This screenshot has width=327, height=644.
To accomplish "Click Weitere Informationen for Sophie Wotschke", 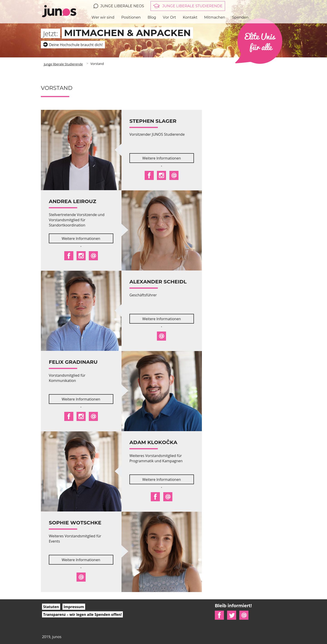I will point(81,560).
